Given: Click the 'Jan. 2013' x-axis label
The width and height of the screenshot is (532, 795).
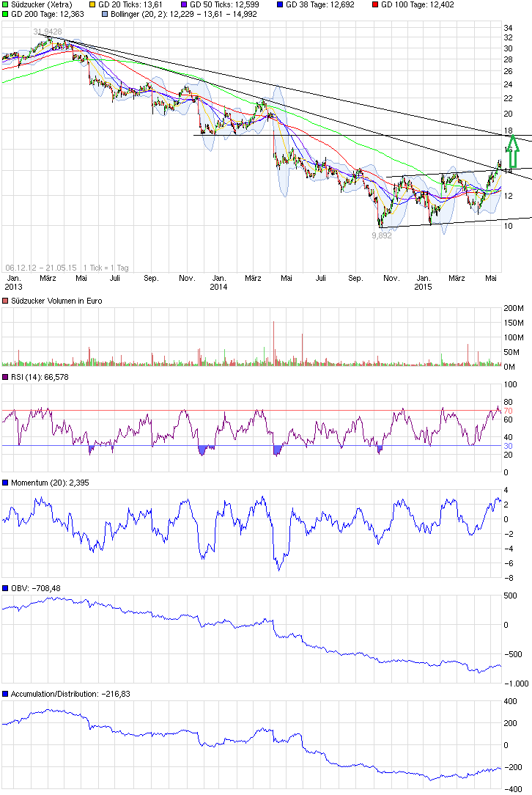Looking at the screenshot, I should click(x=14, y=282).
